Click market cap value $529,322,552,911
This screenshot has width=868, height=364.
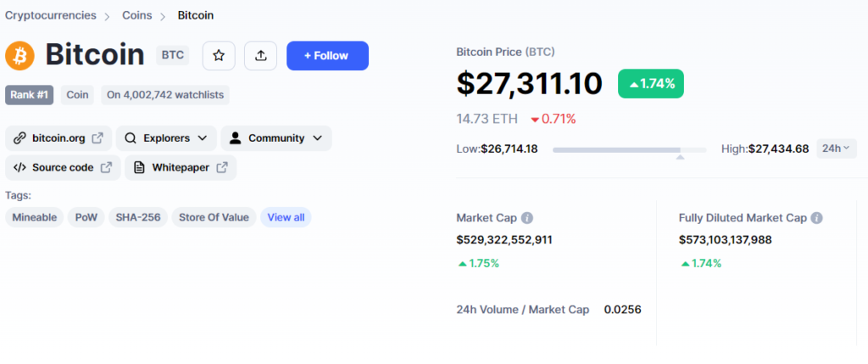[504, 240]
